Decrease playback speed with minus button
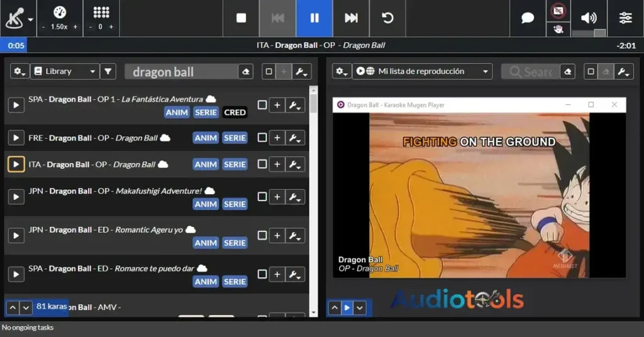 (x=43, y=27)
